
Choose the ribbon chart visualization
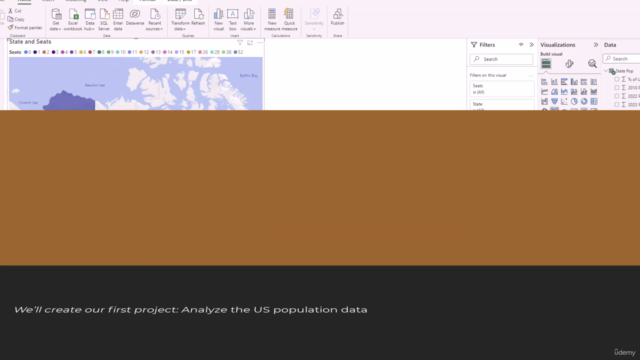pos(594,92)
